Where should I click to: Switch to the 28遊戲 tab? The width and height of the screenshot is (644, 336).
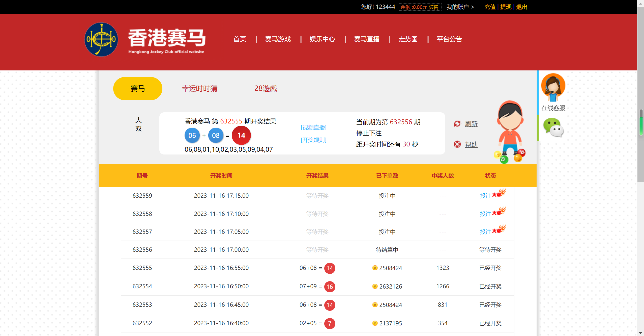(266, 89)
